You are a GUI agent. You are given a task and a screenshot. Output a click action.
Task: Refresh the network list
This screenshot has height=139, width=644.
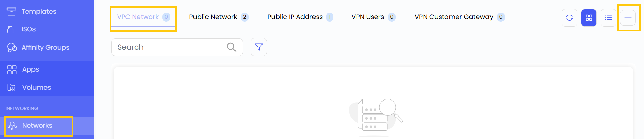569,18
